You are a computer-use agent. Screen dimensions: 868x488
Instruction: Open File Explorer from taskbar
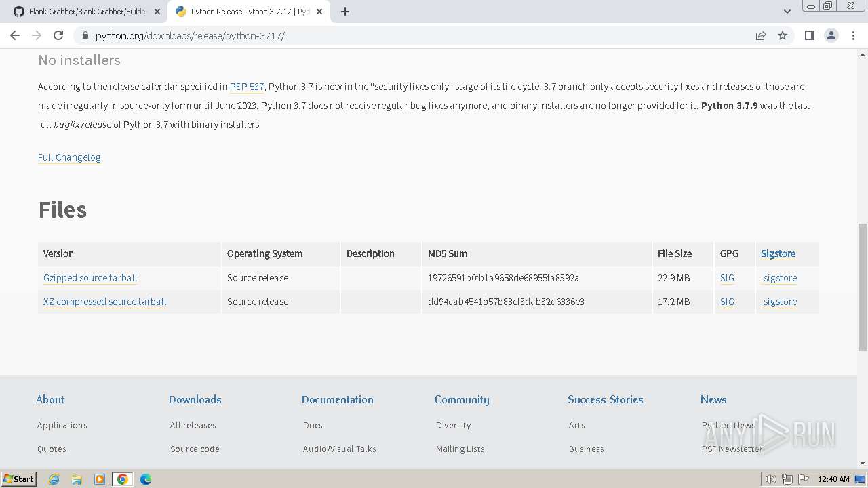[77, 479]
